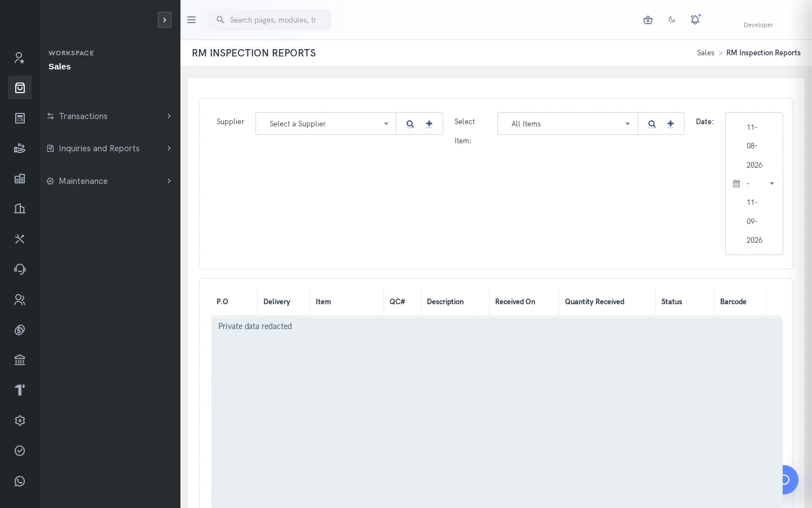Image resolution: width=812 pixels, height=508 pixels.
Task: Open the notifications bell
Action: click(x=695, y=20)
